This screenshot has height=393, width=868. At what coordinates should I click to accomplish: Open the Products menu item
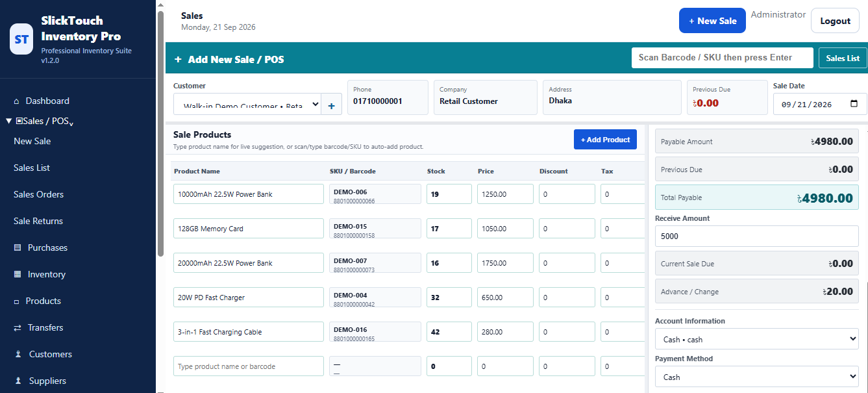43,301
